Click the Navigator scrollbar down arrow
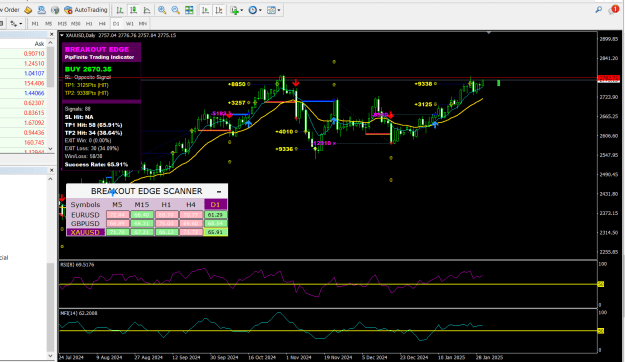Viewport: 625px width, 362px height. [51, 356]
